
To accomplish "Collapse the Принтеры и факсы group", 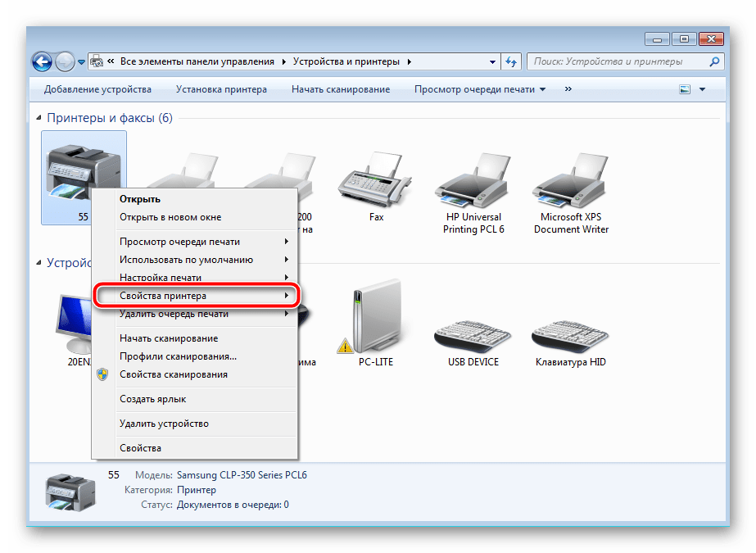I will [41, 119].
